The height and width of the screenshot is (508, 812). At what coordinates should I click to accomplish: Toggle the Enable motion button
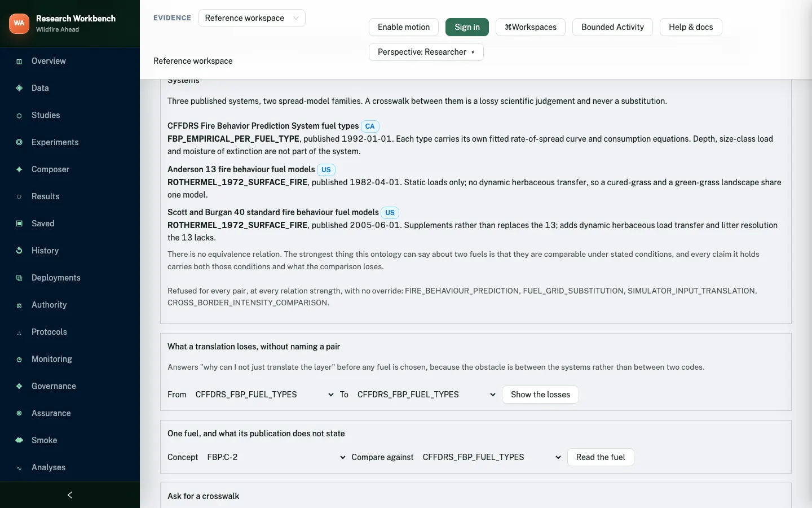404,27
